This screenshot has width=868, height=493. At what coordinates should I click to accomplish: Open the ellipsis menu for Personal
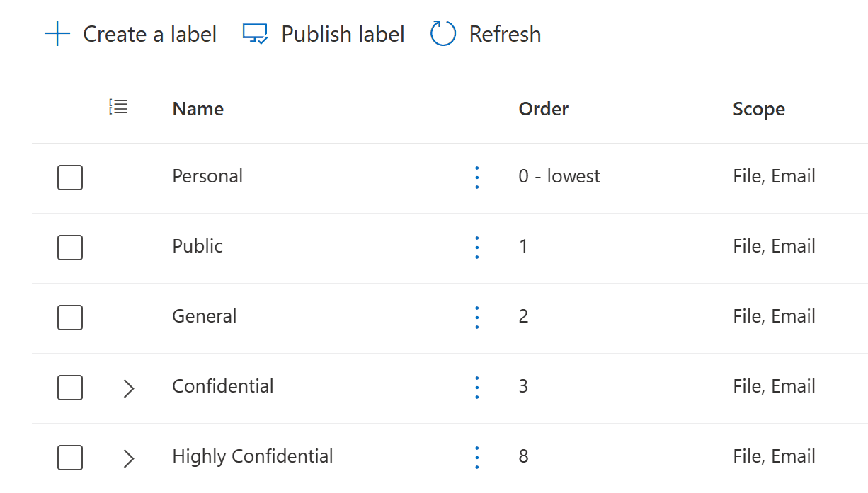point(476,178)
